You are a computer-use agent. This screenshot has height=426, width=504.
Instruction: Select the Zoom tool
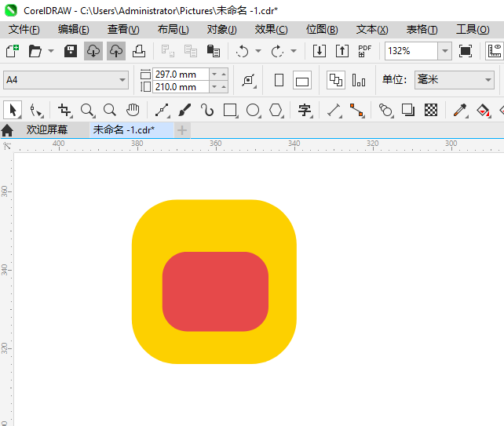pyautogui.click(x=87, y=110)
